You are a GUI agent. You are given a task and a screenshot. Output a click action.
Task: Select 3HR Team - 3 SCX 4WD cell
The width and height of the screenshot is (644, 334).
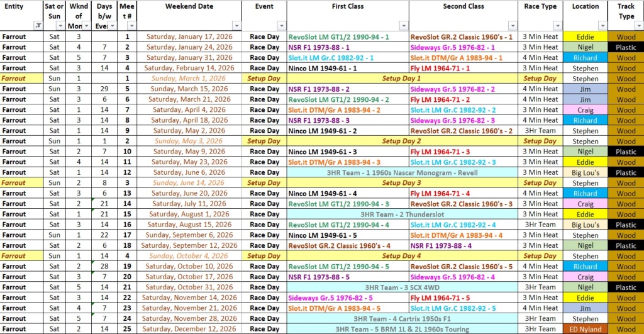pyautogui.click(x=401, y=287)
